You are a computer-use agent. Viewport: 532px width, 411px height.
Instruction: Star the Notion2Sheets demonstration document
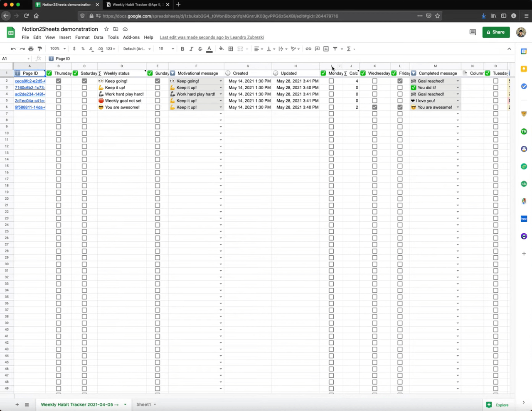[106, 29]
